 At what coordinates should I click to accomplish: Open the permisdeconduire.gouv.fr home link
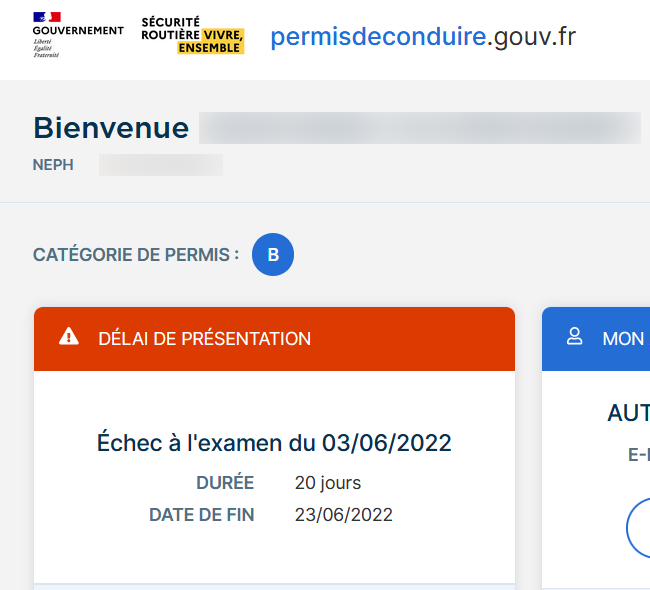click(x=423, y=37)
